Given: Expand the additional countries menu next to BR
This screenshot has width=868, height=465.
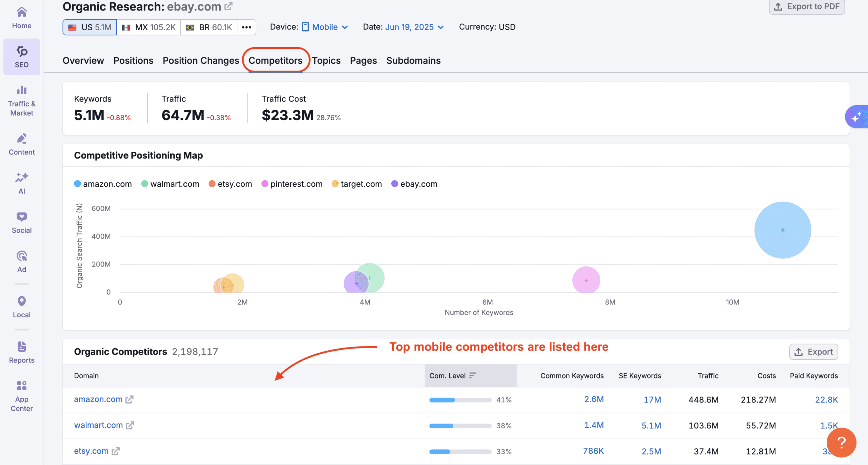Looking at the screenshot, I should [246, 27].
